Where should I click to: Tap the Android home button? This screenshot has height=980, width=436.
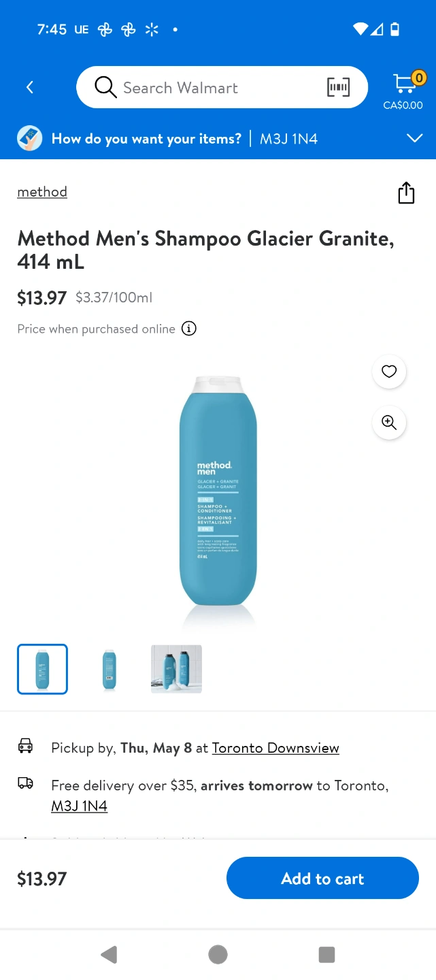tap(218, 955)
